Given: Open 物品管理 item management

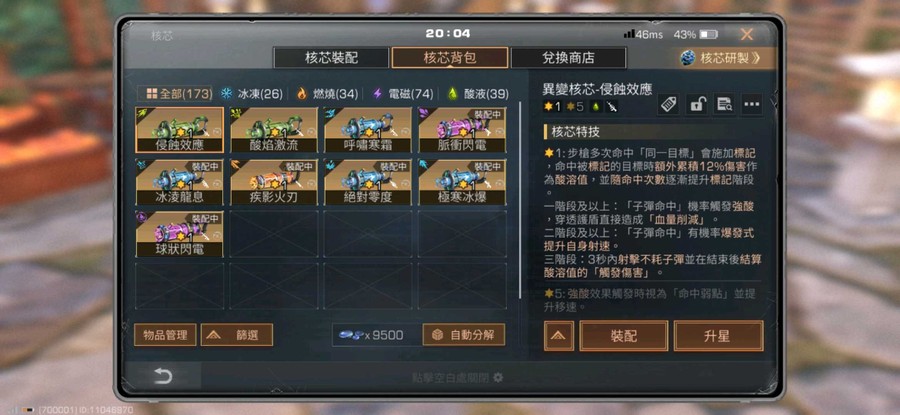Looking at the screenshot, I should click(165, 335).
